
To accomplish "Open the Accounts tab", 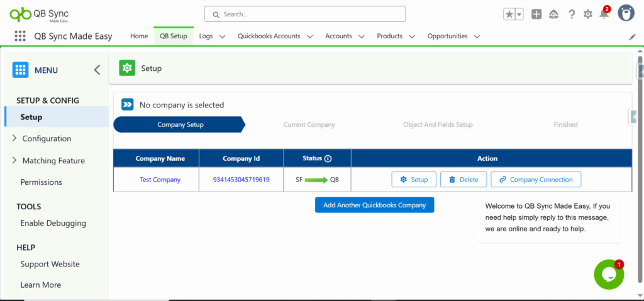I will coord(338,36).
